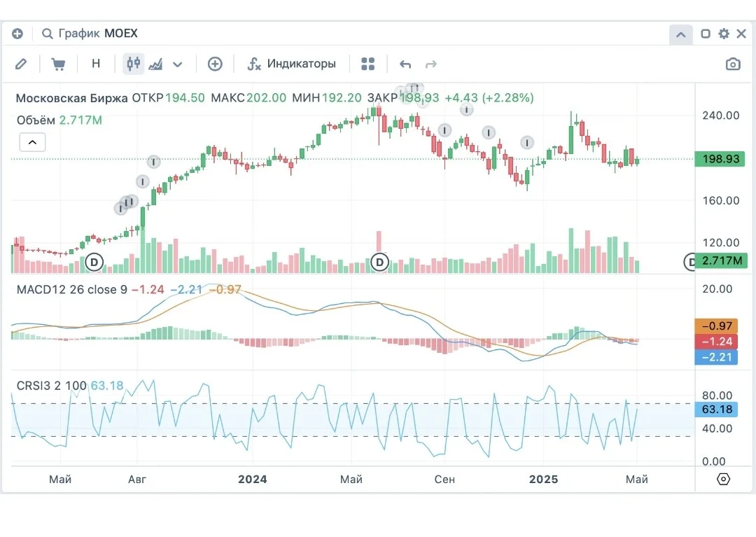Collapse the legend with the caret button
Screen dimensions: 756x537
[32, 142]
